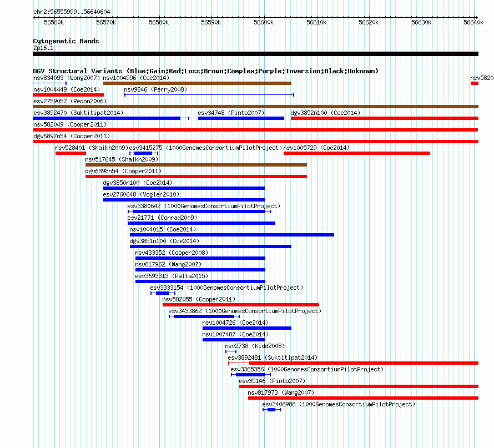Image resolution: width=494 pixels, height=448 pixels.
Task: Select nsv517645 (Shaikh2009) label
Action: coord(122,159)
